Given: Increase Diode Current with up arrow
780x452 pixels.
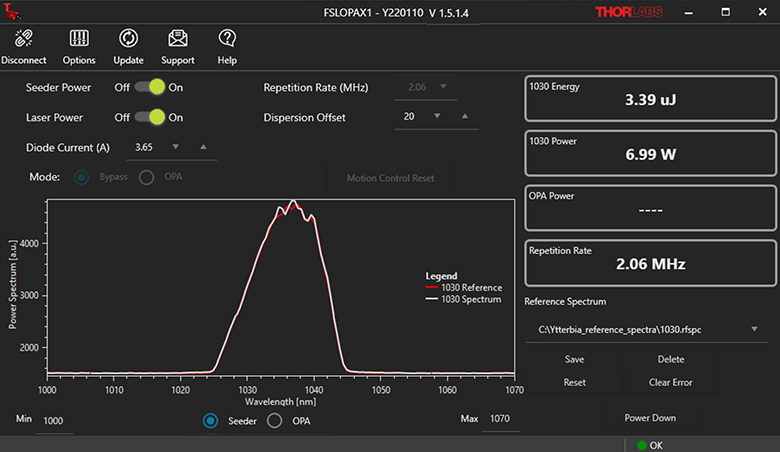Looking at the screenshot, I should pos(203,147).
